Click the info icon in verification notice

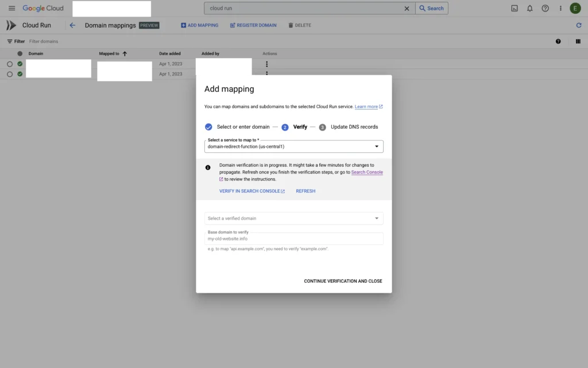208,167
